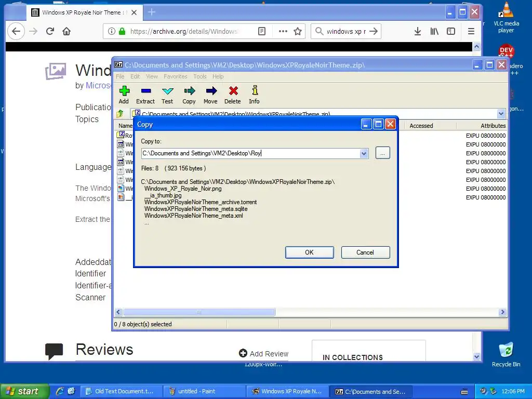Open the Firefox library icon
Viewport: 532px width, 399px height.
[434, 31]
